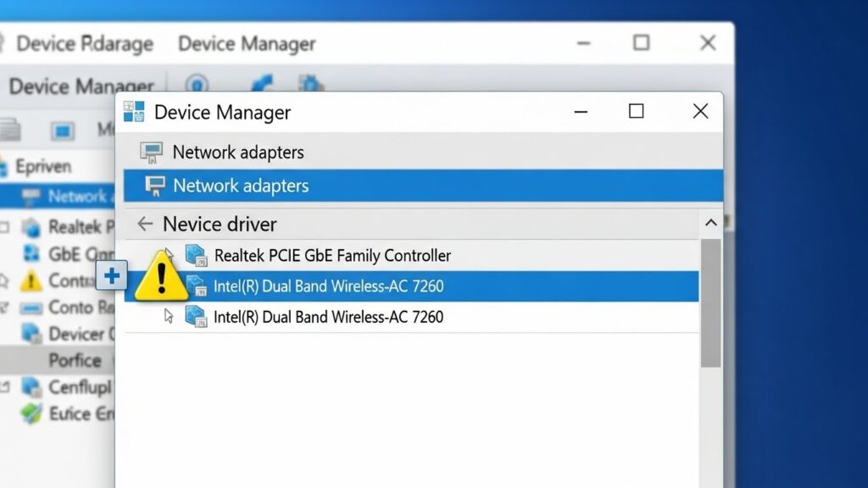Screen dimensions: 868x488
Task: Click the highlighted Intel Wireless-AC 7260 adapter icon
Action: pos(196,286)
